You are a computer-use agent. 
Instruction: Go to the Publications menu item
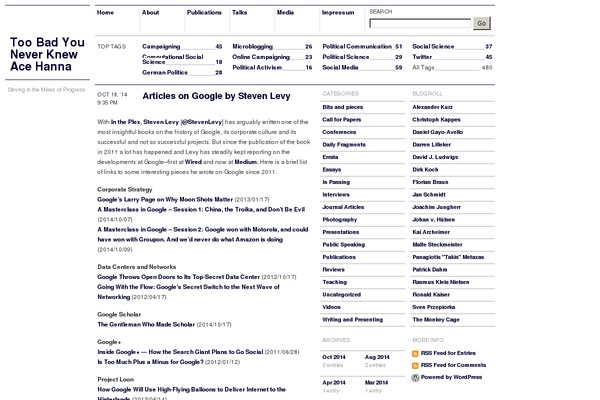[204, 13]
